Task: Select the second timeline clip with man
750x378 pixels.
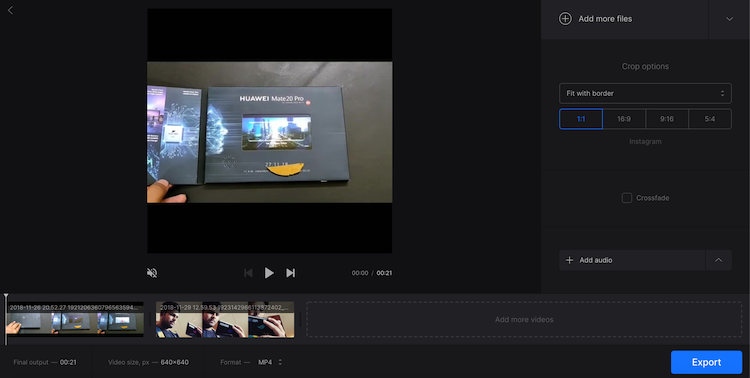Action: [x=225, y=319]
